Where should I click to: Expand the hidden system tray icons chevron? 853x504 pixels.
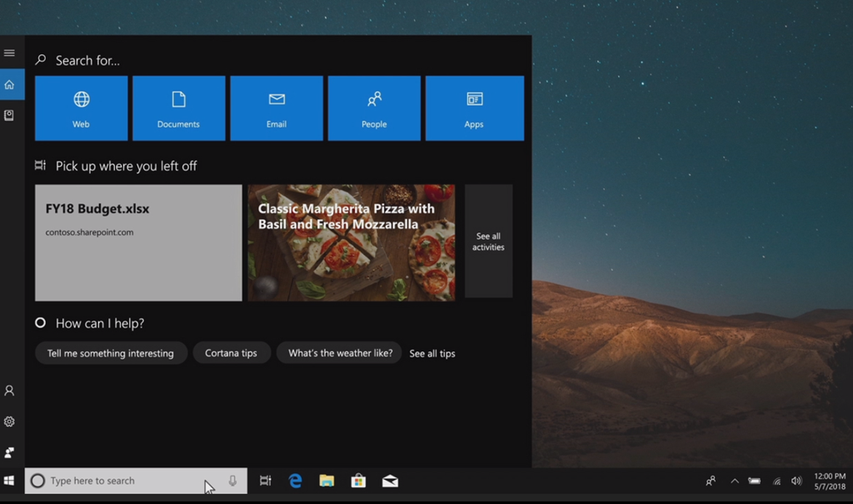pos(734,481)
